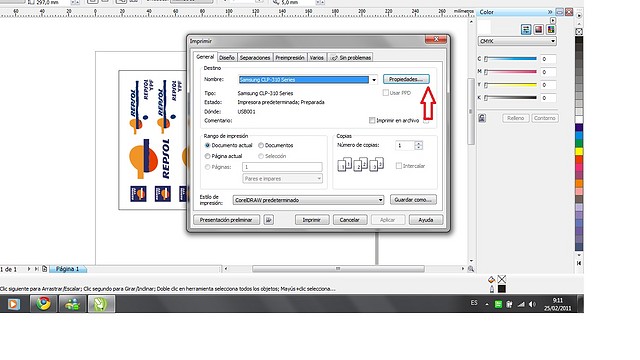
Task: Show color sliders in Color docker
Action: point(526,29)
